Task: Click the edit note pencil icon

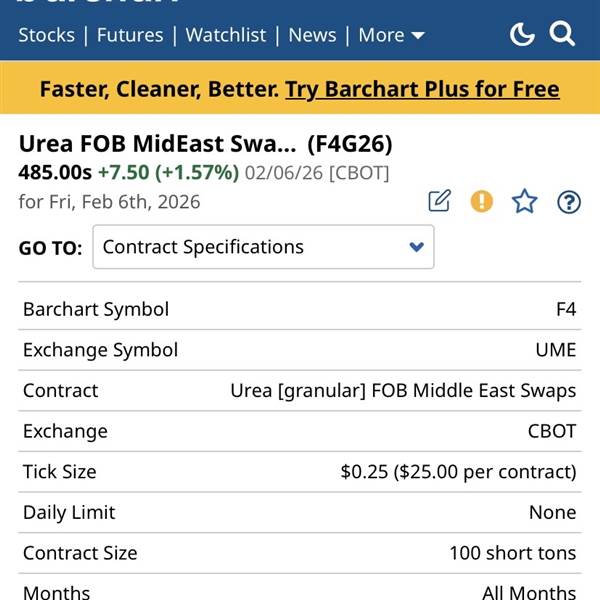Action: [439, 201]
